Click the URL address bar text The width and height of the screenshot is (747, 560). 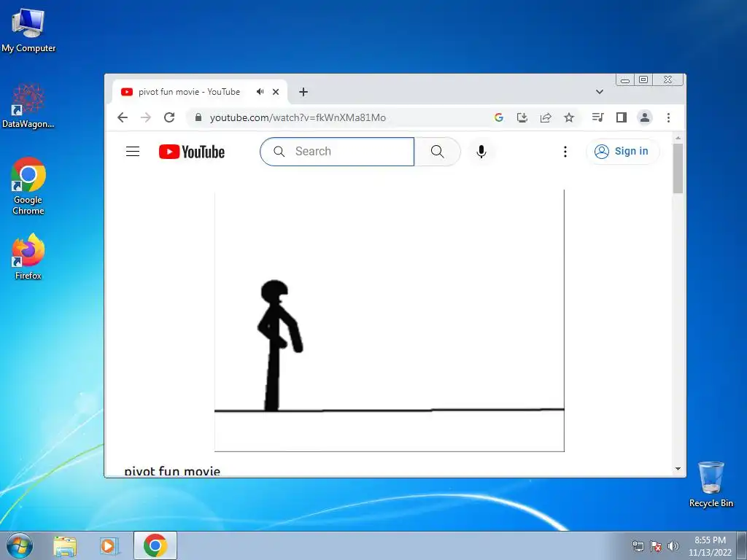(x=298, y=117)
